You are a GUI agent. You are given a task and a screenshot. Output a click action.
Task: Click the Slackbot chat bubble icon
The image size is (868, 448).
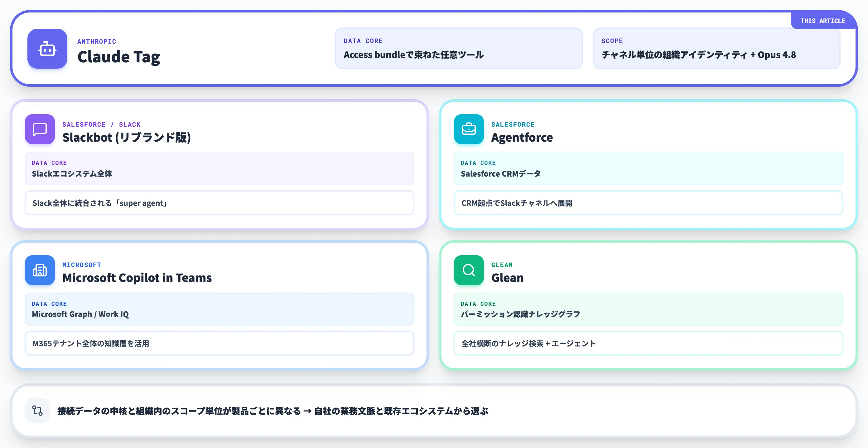pyautogui.click(x=40, y=129)
